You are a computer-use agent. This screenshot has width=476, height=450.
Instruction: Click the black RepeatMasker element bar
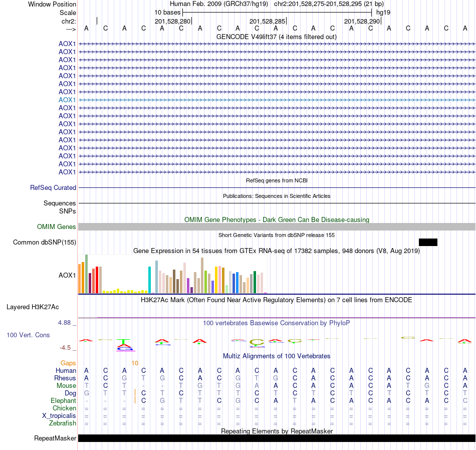pyautogui.click(x=277, y=438)
